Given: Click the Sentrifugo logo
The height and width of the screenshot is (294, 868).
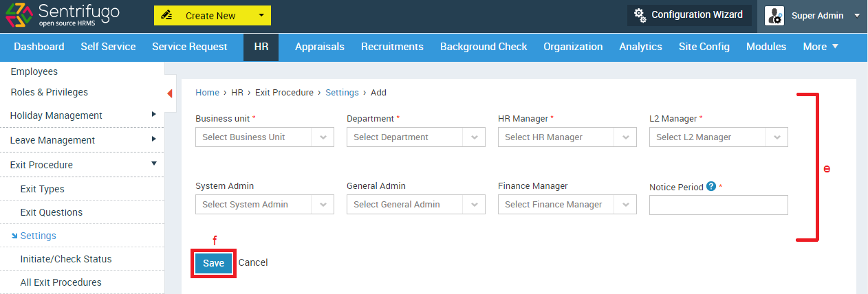Looking at the screenshot, I should point(62,16).
